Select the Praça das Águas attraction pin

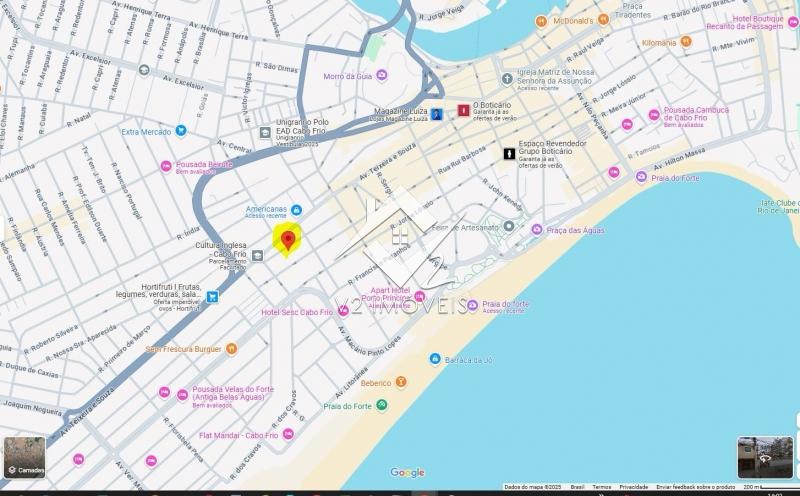coord(536,230)
